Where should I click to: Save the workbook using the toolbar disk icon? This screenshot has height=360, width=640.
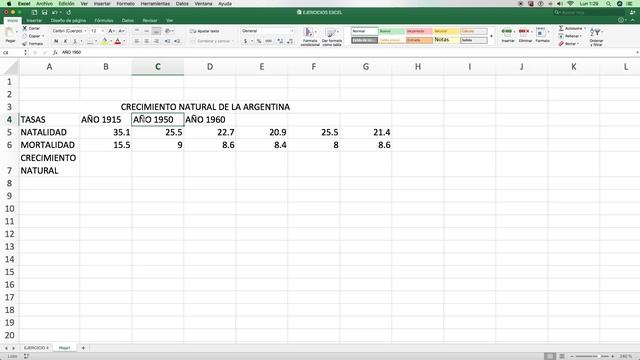(x=44, y=12)
